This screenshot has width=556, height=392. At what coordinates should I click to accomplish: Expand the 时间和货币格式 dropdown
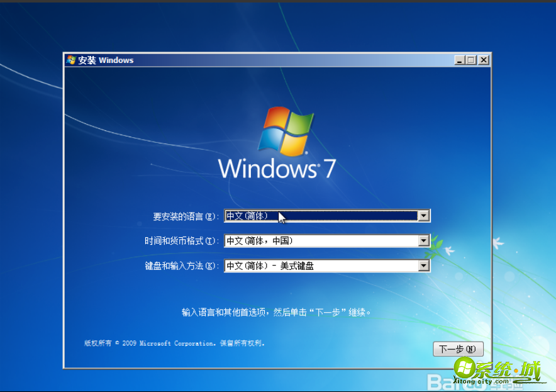[425, 240]
